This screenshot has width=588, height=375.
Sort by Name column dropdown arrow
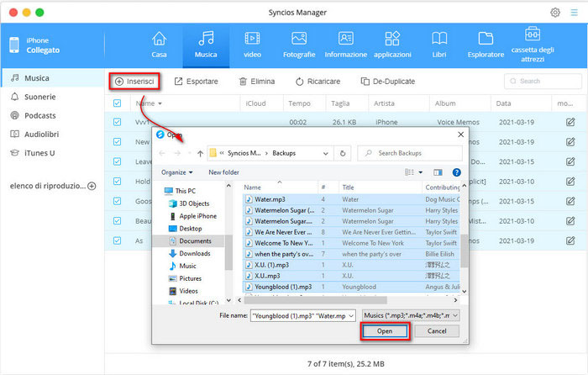click(x=160, y=103)
